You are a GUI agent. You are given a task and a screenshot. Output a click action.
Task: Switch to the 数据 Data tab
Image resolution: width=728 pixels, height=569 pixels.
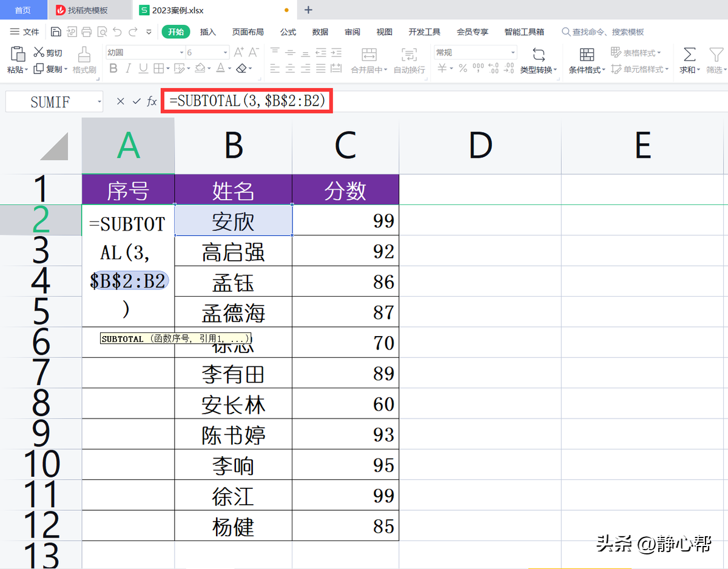coord(320,32)
